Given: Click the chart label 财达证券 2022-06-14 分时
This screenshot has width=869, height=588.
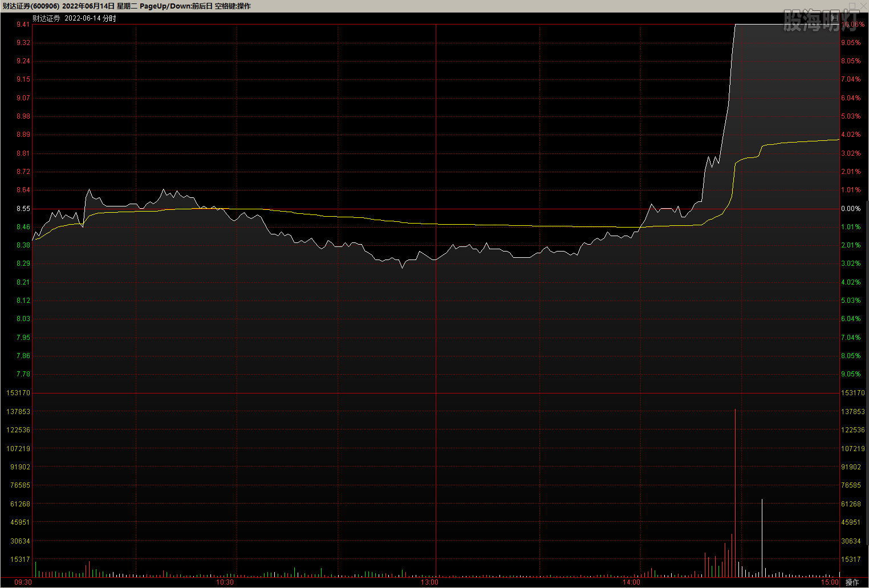Looking at the screenshot, I should pyautogui.click(x=74, y=18).
